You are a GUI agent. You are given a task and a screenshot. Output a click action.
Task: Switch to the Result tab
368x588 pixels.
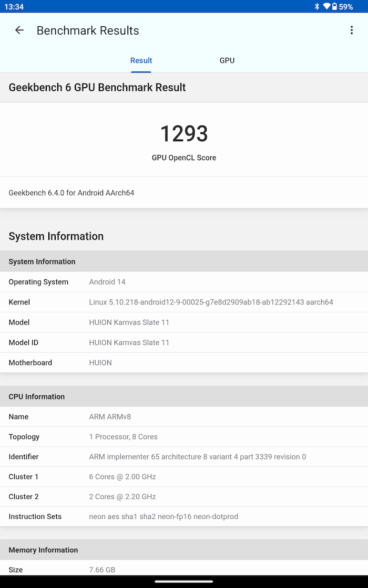coord(141,60)
